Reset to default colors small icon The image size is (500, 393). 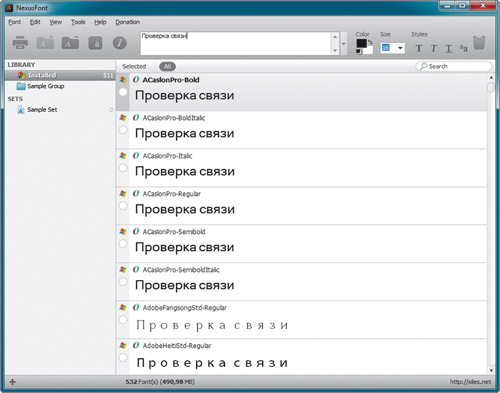pyautogui.click(x=359, y=52)
